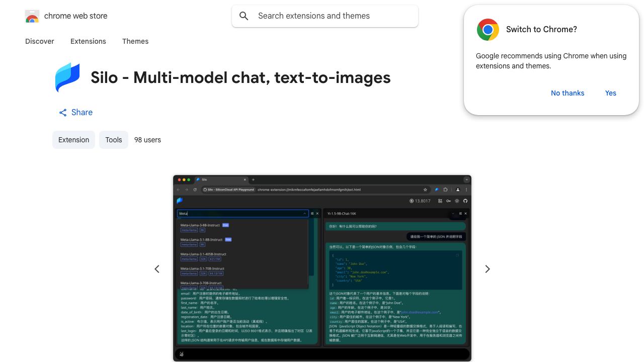Click the search magnifier icon
644x362 pixels.
244,16
